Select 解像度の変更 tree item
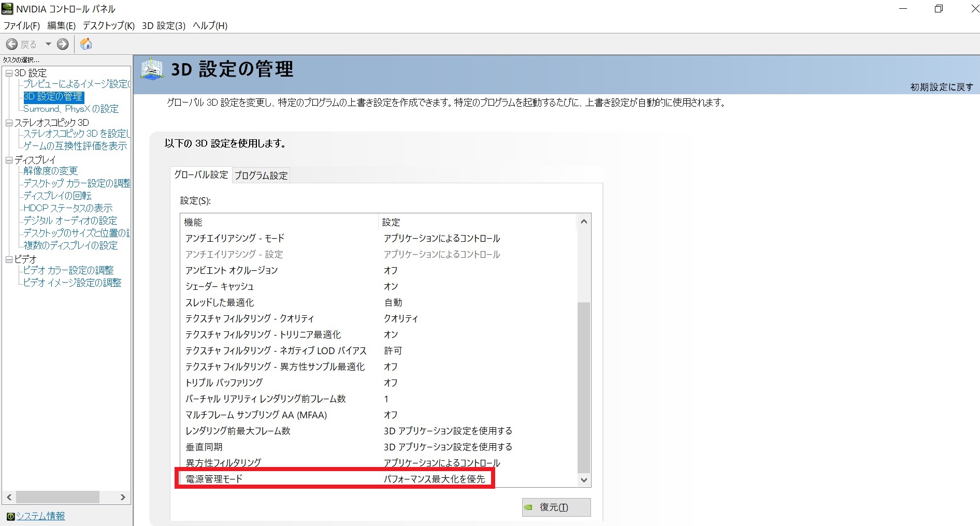980x526 pixels. [50, 171]
